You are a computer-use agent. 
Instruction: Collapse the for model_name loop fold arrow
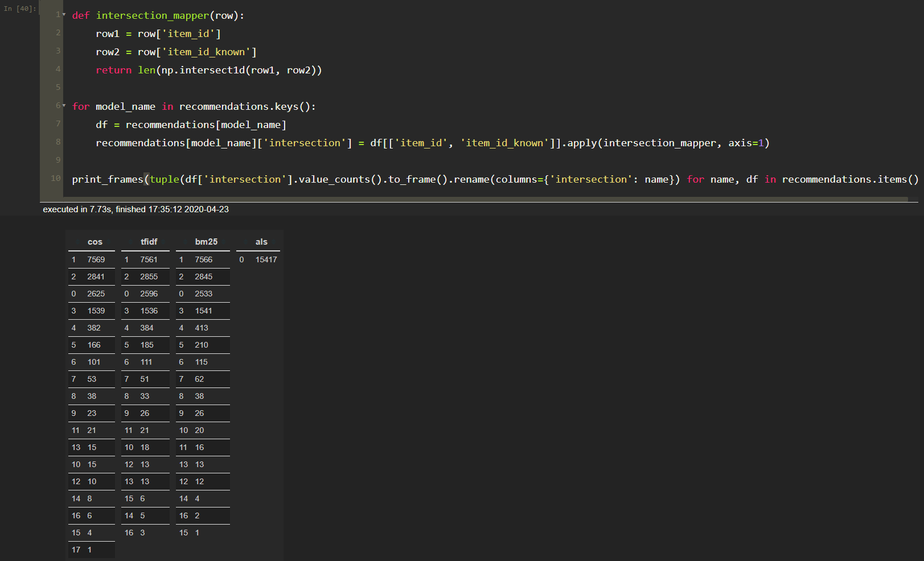click(64, 105)
